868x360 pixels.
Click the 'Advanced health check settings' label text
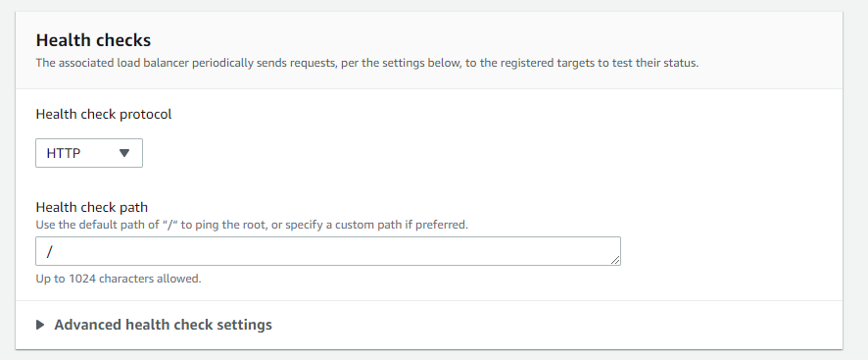pos(163,325)
